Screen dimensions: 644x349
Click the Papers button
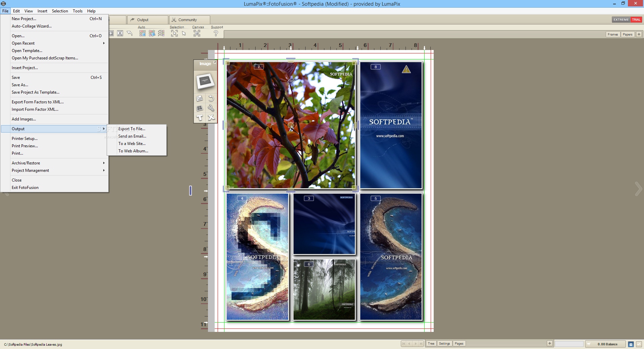(x=628, y=34)
